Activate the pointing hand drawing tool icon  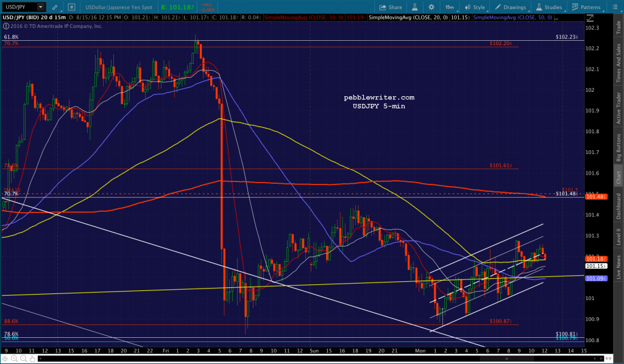33,359
